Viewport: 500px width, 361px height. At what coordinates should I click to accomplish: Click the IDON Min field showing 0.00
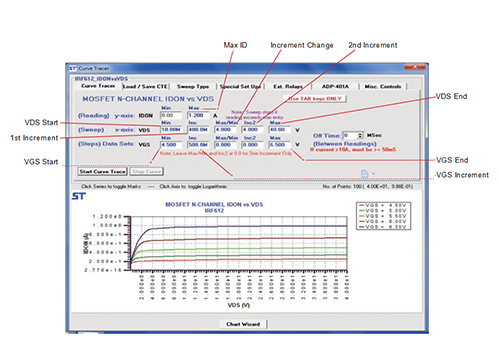point(171,115)
